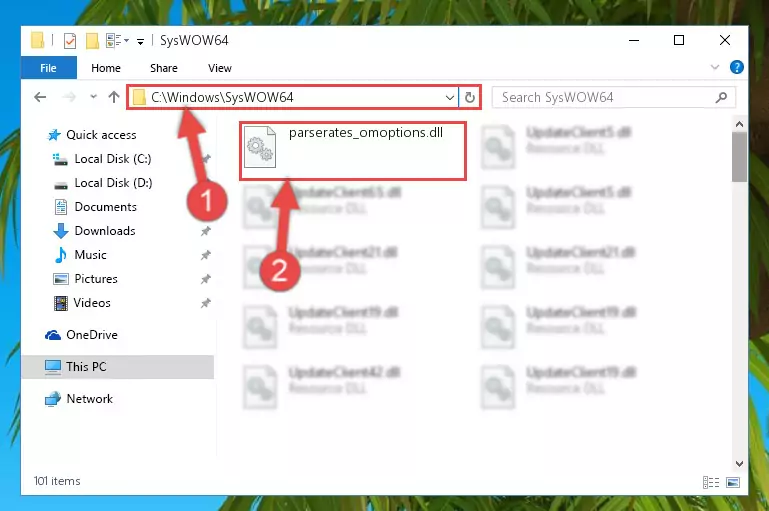Click the Downloads pin icon
The image size is (769, 511).
coord(205,231)
